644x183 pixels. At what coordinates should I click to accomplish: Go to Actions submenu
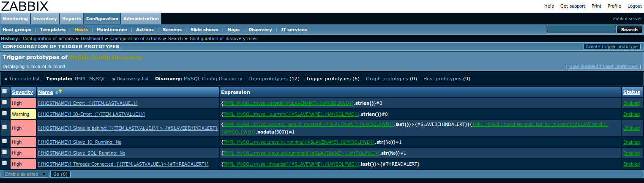(145, 30)
